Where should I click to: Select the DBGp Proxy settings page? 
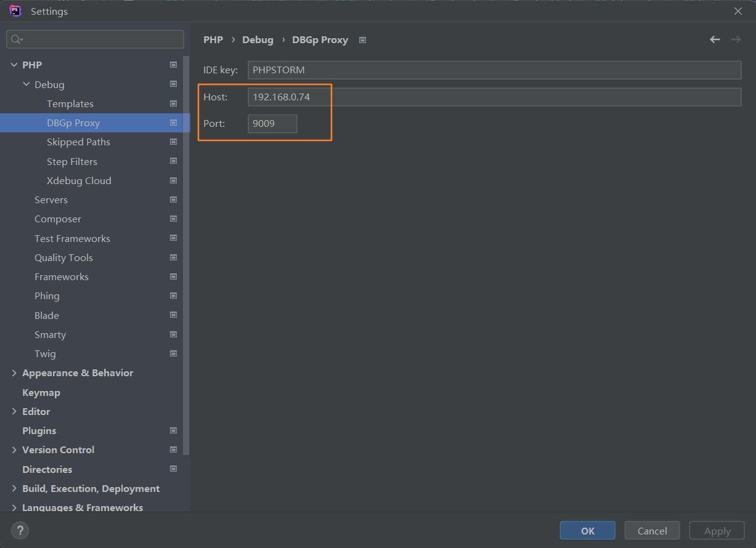click(x=73, y=123)
